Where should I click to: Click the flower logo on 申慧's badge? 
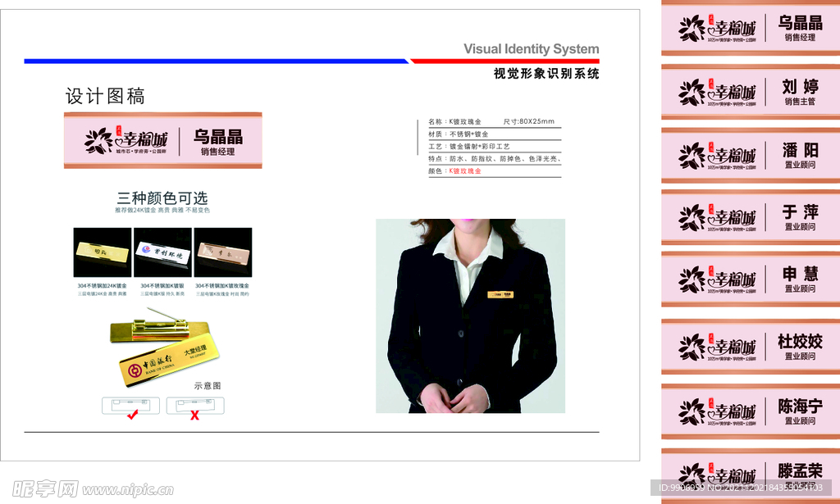tap(692, 279)
